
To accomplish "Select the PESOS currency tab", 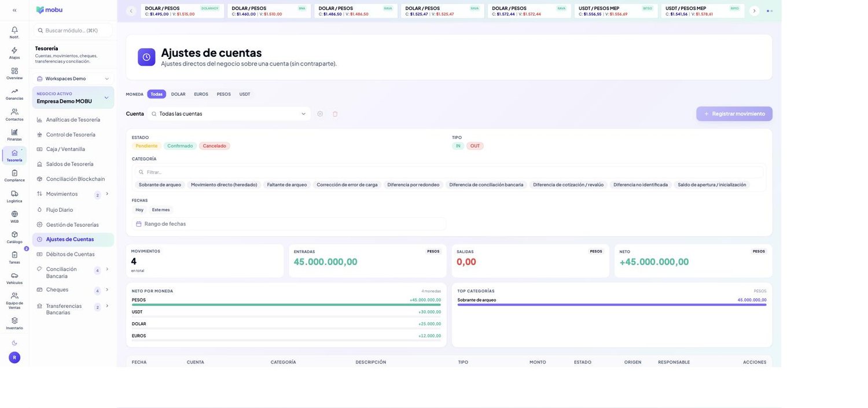I will coord(224,94).
